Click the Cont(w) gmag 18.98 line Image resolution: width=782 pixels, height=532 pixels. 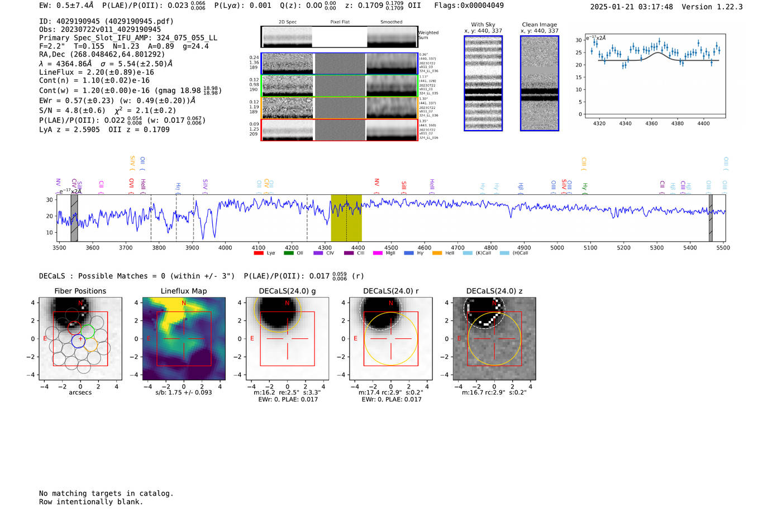(129, 90)
